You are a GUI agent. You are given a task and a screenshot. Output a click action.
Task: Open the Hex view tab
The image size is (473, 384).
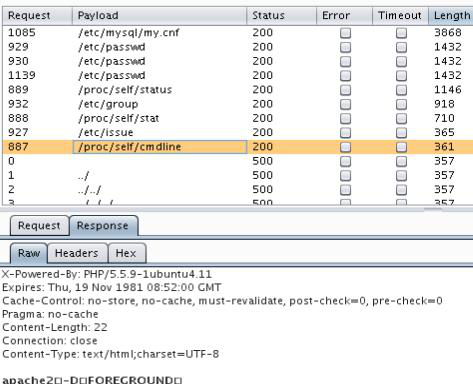click(126, 253)
